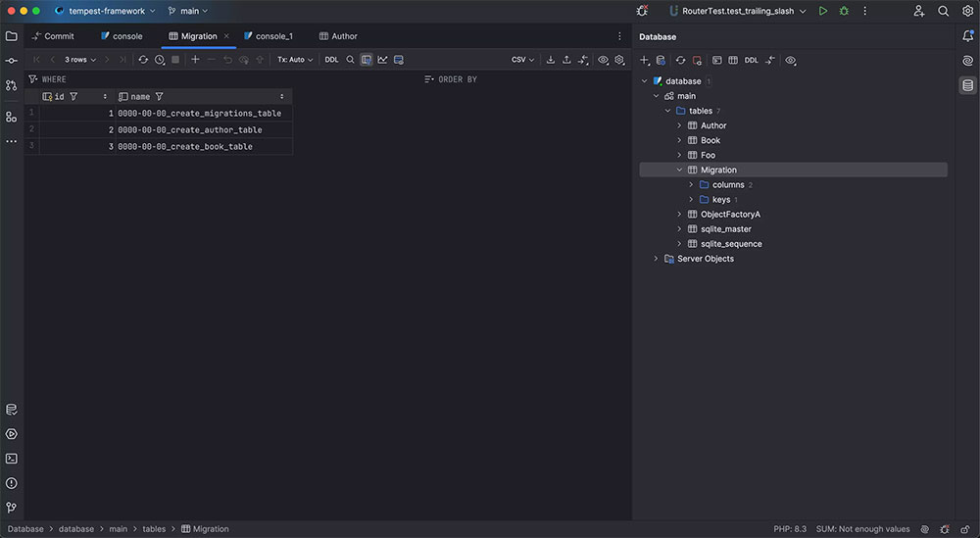Click the DDL button in Database panel
The height and width of the screenshot is (538, 980).
point(752,60)
